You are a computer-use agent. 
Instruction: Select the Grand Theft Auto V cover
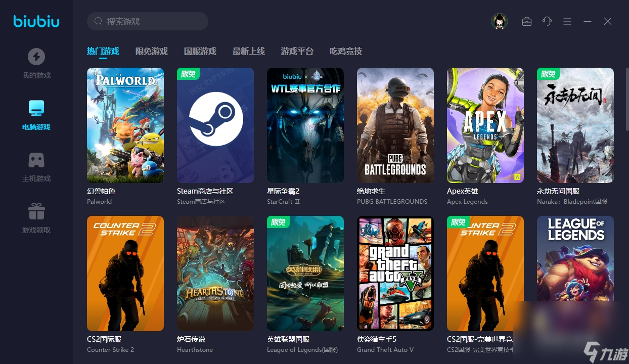395,274
